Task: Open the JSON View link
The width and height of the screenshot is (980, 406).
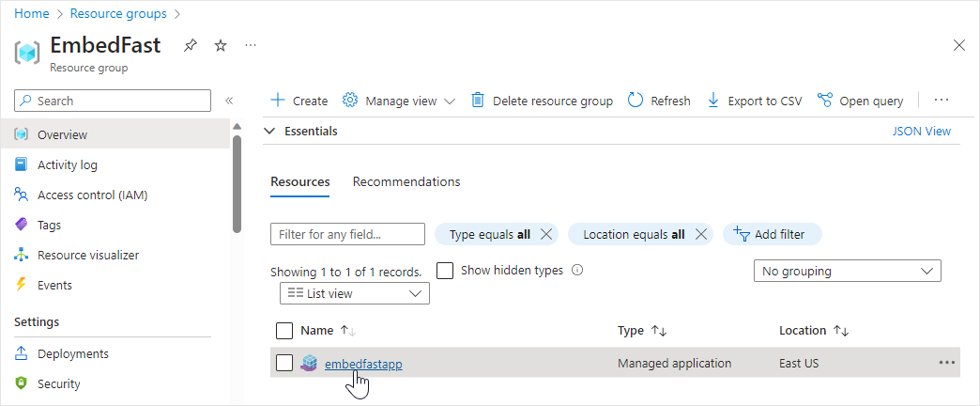Action: click(x=921, y=132)
